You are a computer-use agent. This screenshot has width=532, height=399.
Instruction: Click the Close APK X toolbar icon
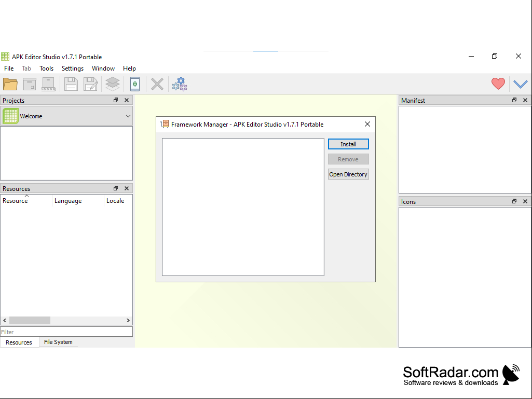pyautogui.click(x=157, y=84)
